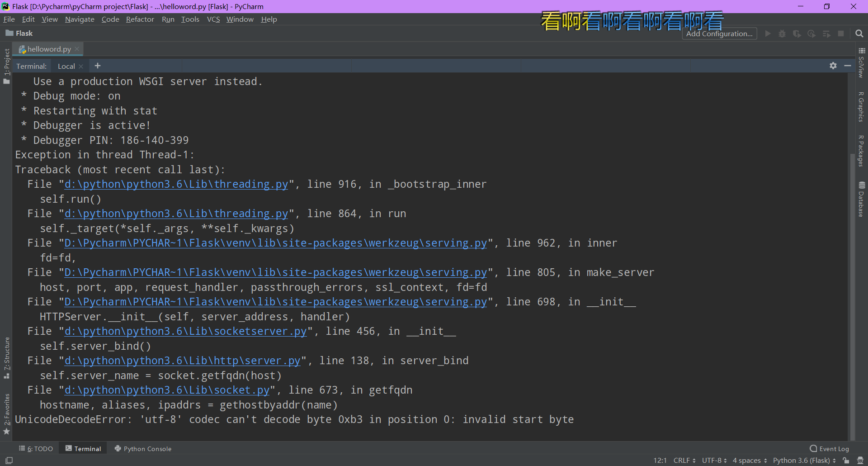Open werkzeug serving.py link at line 962
The width and height of the screenshot is (868, 466).
276,243
